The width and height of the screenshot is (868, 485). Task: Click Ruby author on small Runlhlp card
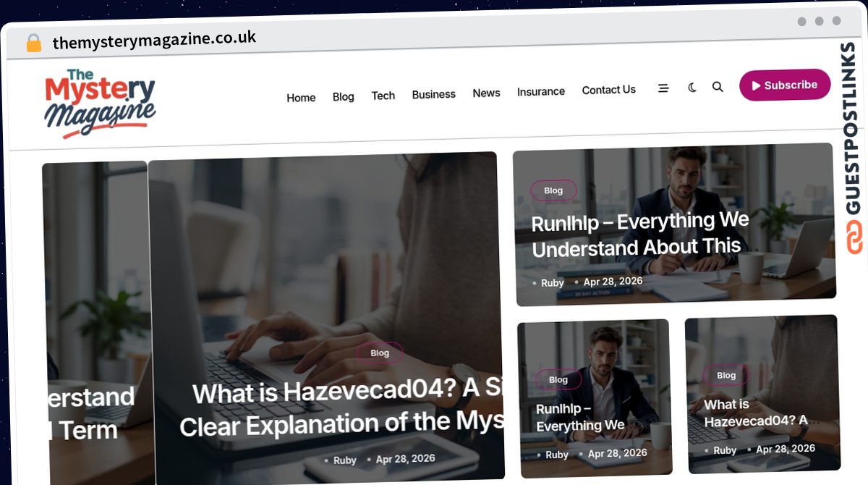click(x=557, y=455)
